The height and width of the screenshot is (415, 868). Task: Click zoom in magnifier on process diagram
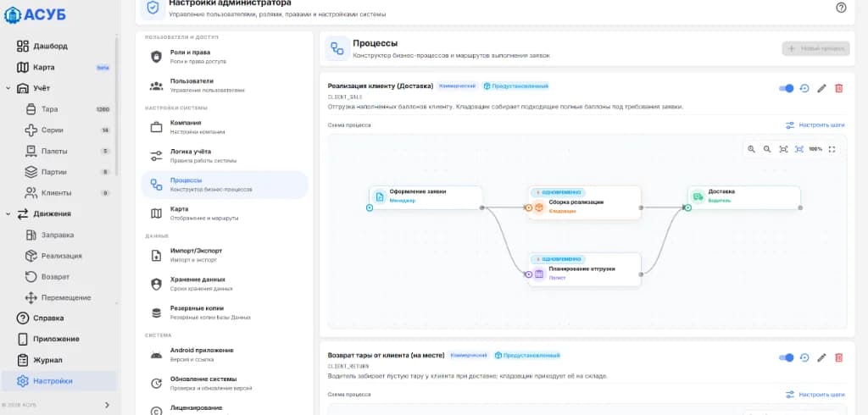[751, 149]
